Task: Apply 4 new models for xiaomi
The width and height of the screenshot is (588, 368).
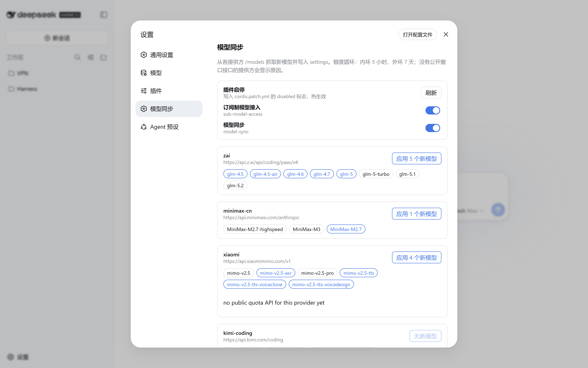Action: click(x=416, y=258)
